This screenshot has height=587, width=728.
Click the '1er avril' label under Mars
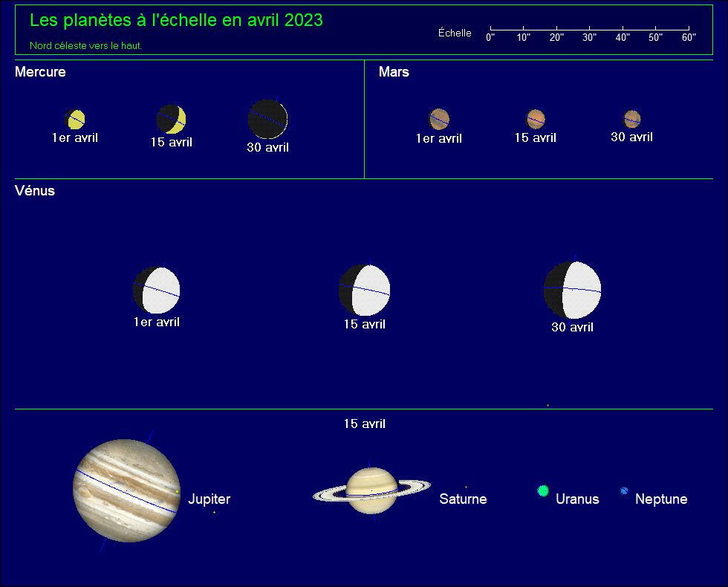(439, 138)
